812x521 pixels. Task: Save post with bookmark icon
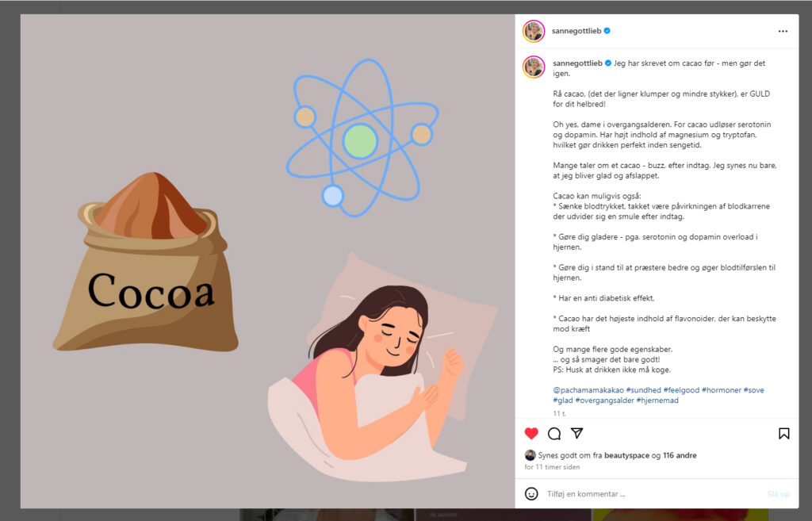pos(784,434)
